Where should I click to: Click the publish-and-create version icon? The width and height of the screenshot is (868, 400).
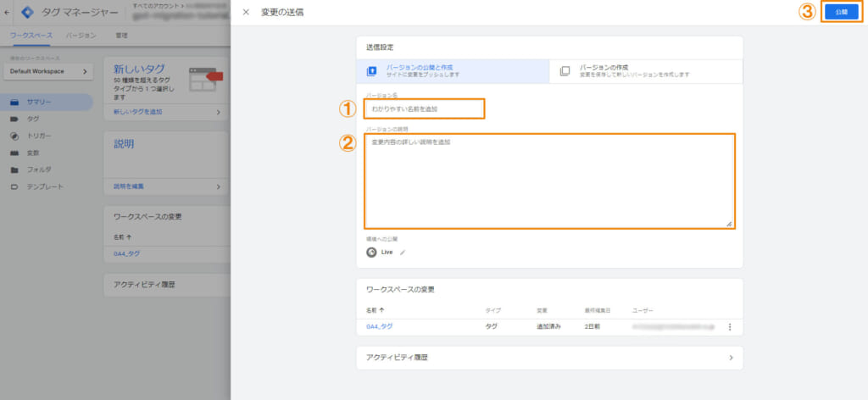(371, 71)
